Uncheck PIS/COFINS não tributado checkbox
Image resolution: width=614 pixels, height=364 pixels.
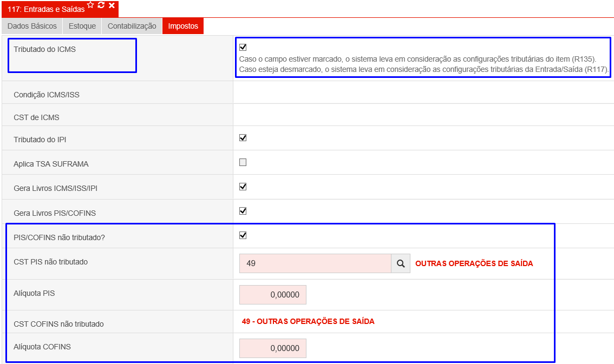click(243, 235)
